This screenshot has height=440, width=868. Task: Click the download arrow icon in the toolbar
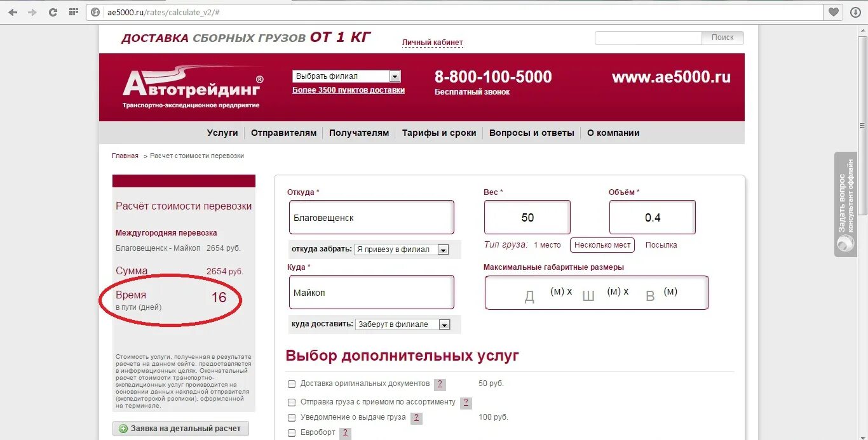[855, 12]
